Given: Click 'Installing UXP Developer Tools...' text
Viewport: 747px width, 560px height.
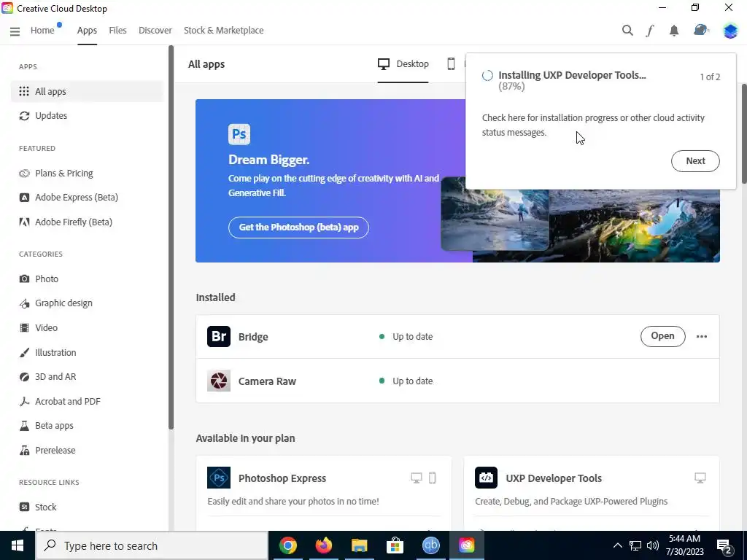Looking at the screenshot, I should (x=572, y=75).
